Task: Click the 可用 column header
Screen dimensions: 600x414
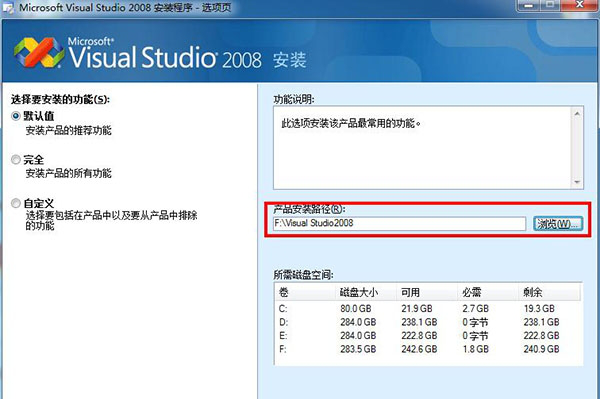Action: (427, 292)
